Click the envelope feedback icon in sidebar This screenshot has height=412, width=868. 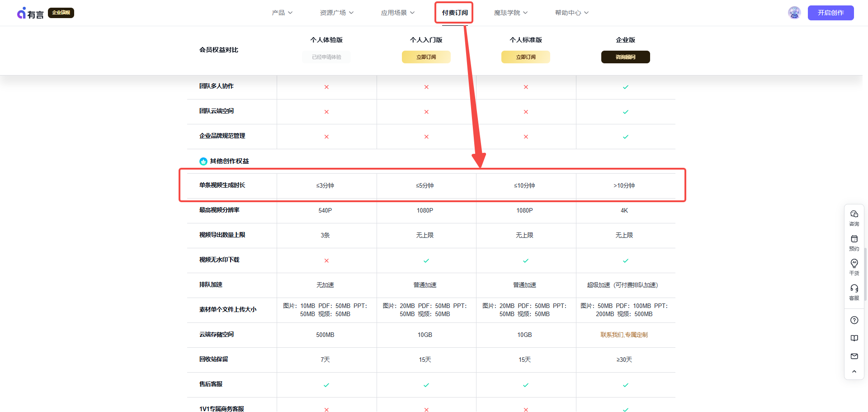(854, 356)
